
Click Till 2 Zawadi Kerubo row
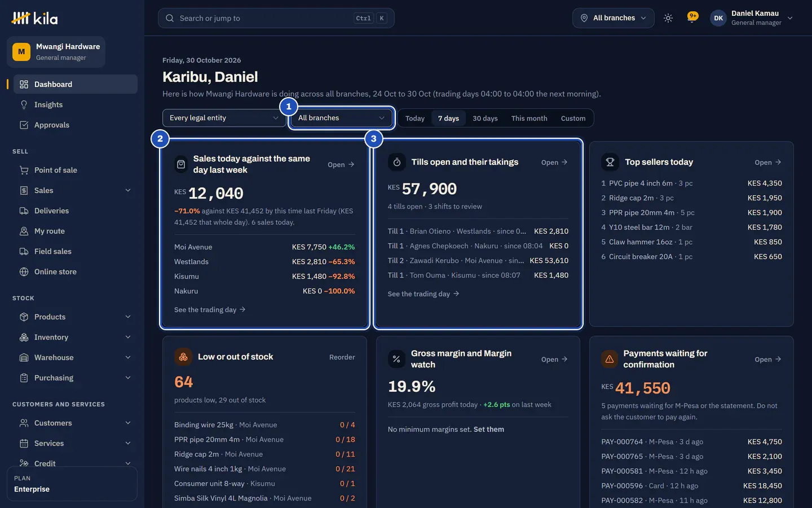pyautogui.click(x=478, y=261)
